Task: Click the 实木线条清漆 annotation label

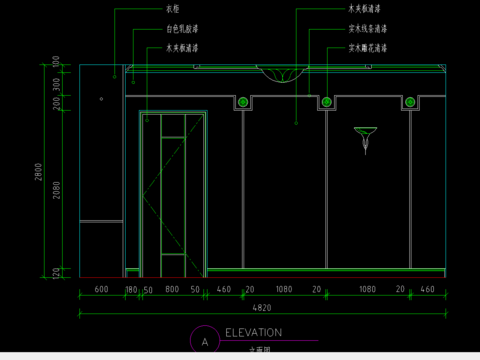Action: point(368,29)
